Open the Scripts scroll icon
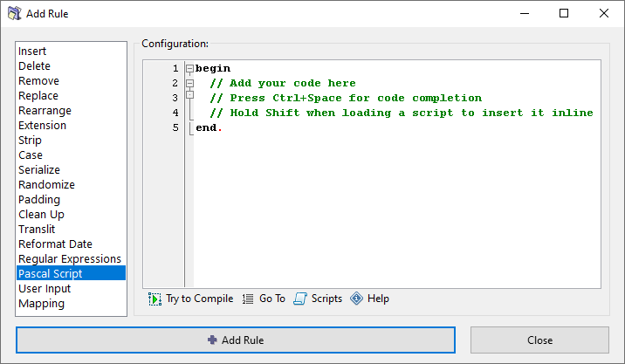 click(300, 299)
